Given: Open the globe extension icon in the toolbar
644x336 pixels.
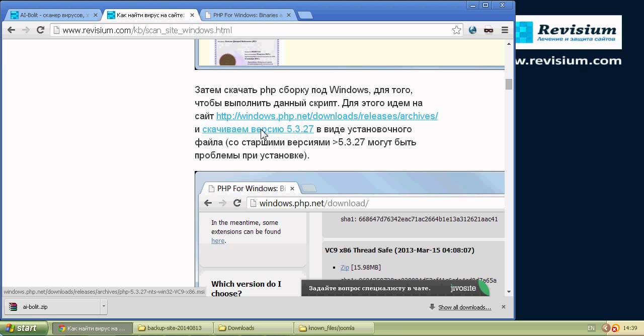Looking at the screenshot, I should [x=472, y=30].
